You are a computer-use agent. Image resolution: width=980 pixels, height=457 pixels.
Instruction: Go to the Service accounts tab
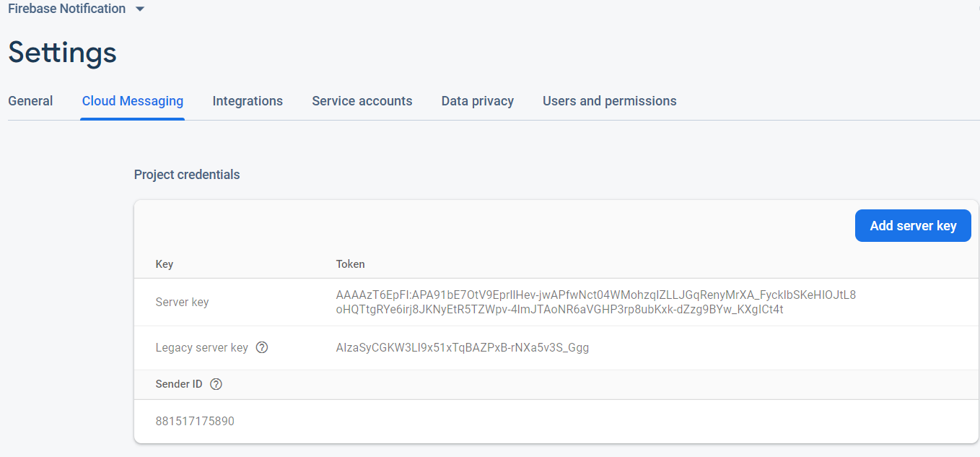point(362,101)
